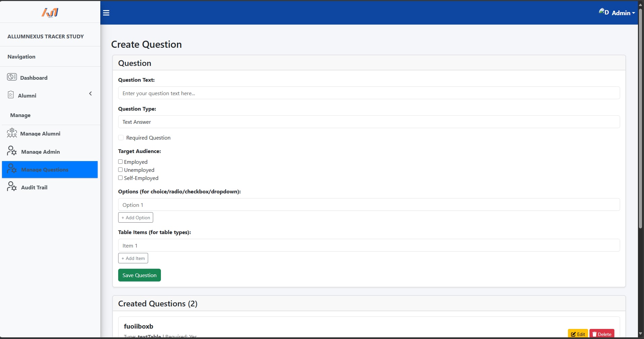Click the hamburger menu icon
The image size is (644, 339).
tap(106, 13)
